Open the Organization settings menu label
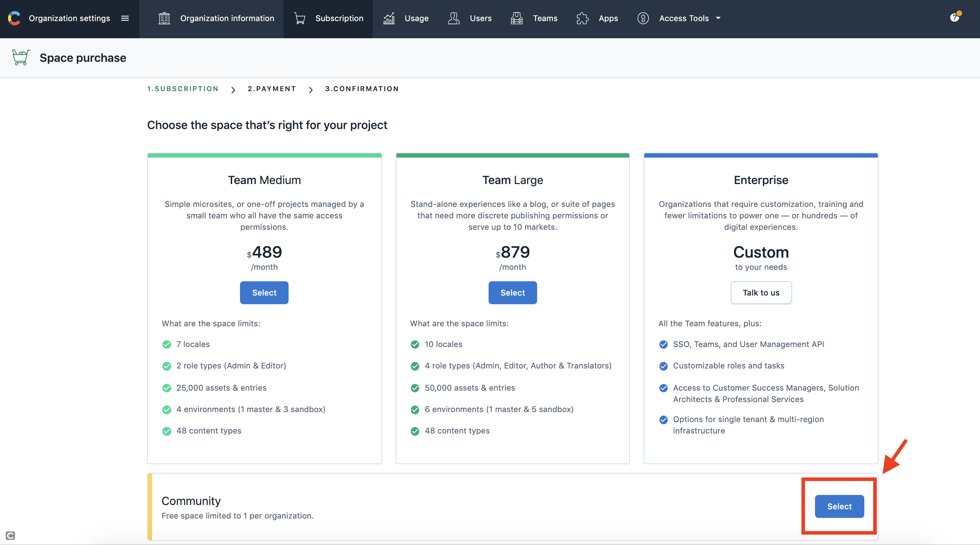 coord(69,18)
